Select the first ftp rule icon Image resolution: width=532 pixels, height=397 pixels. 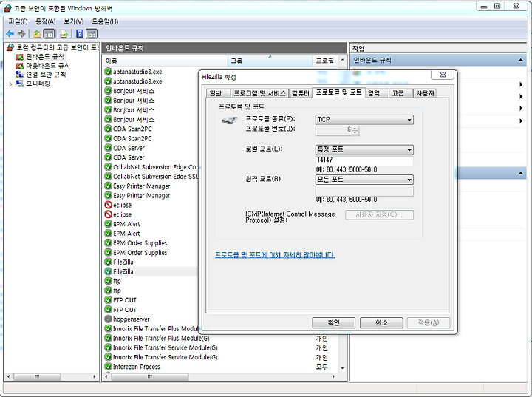[108, 281]
